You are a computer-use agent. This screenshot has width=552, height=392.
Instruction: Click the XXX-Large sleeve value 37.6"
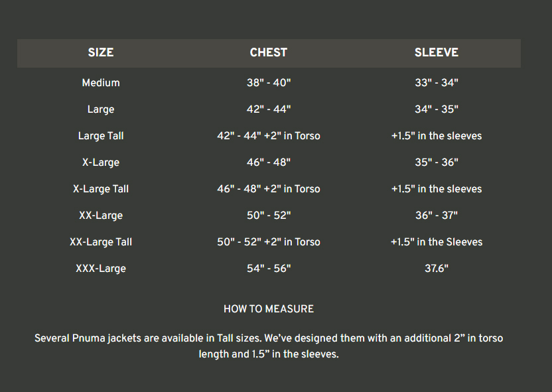pyautogui.click(x=437, y=269)
